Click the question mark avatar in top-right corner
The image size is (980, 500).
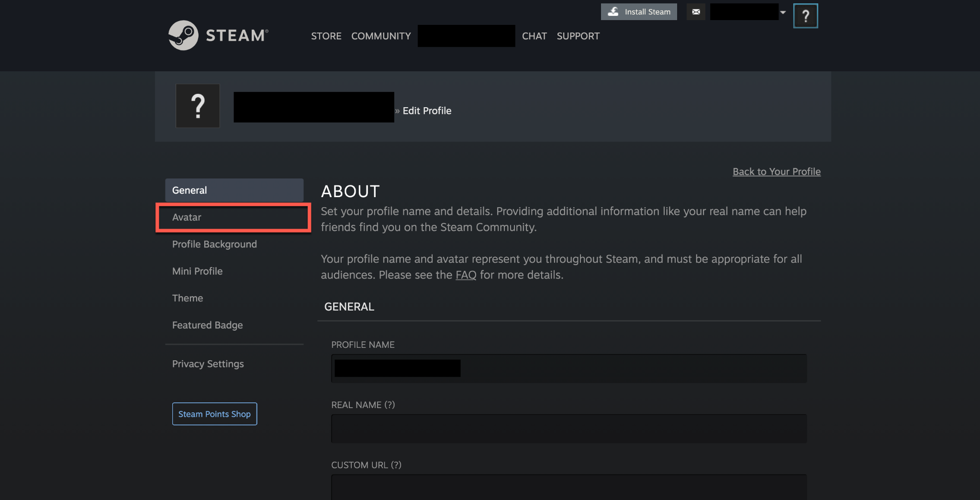tap(805, 16)
